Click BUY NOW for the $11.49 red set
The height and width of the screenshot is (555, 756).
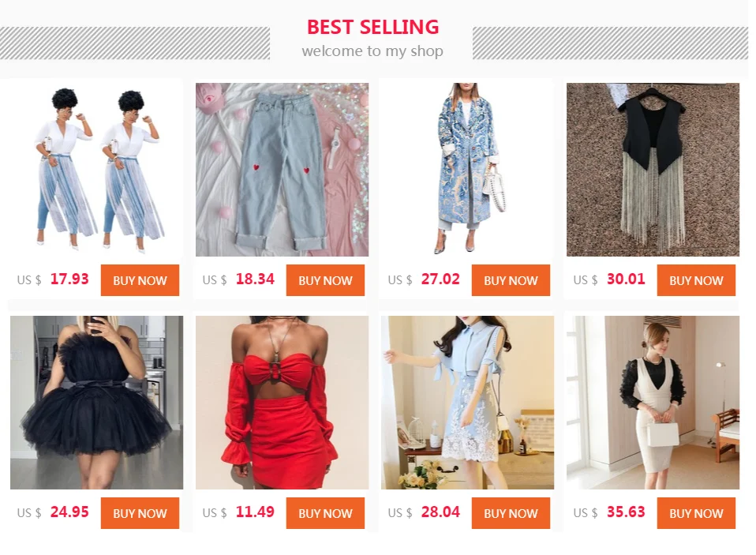click(325, 513)
